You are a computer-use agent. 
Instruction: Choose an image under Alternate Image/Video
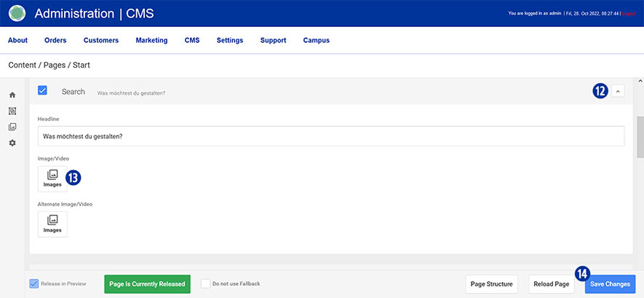point(52,224)
